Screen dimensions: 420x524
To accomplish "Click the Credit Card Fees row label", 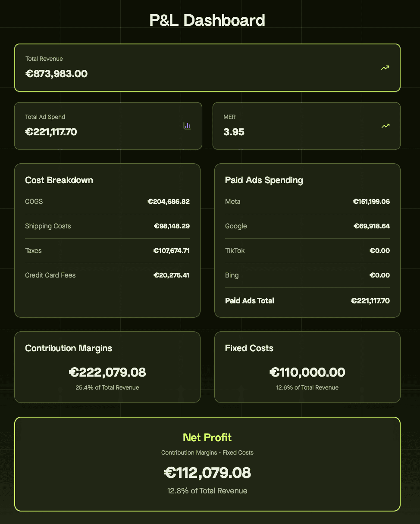I will [50, 275].
